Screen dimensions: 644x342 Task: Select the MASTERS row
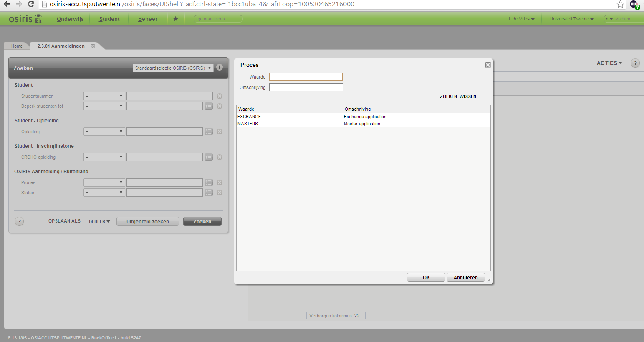(363, 124)
